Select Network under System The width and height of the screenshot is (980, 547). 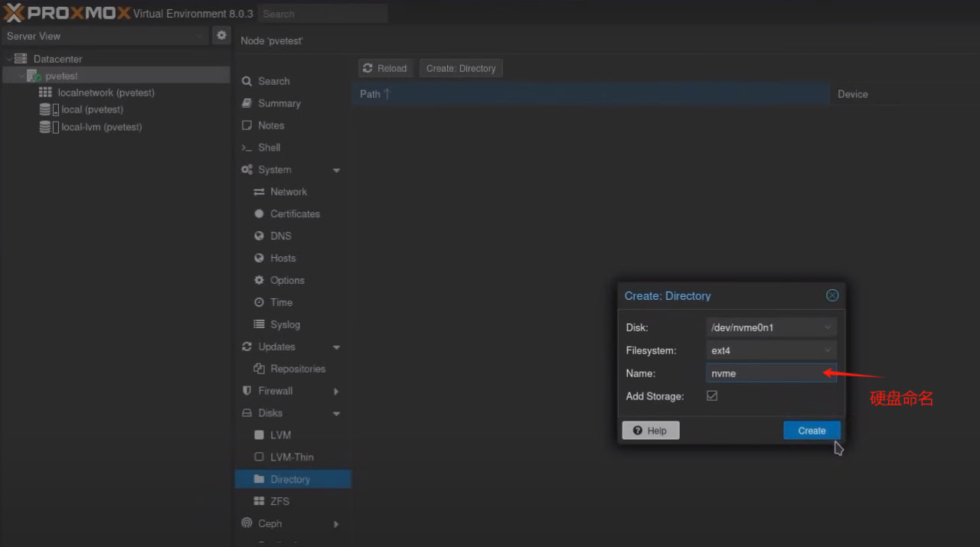[288, 192]
